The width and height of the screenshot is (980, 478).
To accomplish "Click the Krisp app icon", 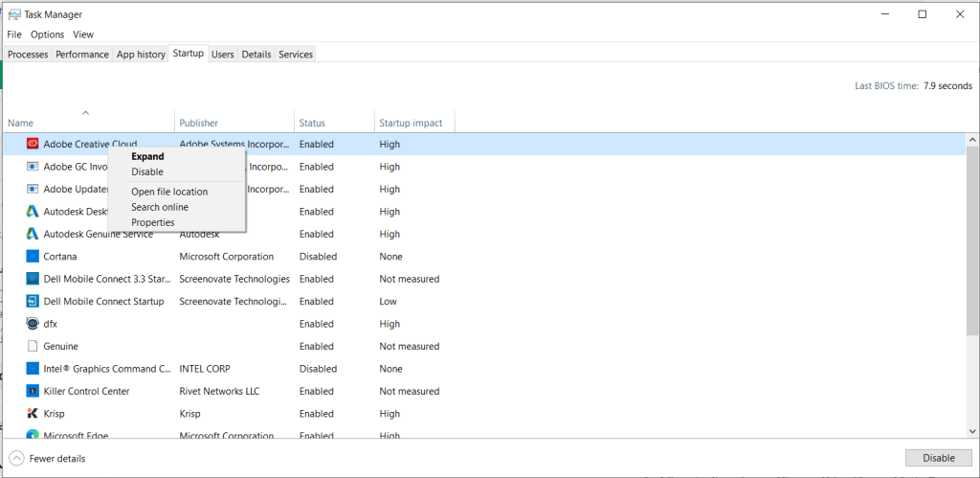I will [x=33, y=414].
